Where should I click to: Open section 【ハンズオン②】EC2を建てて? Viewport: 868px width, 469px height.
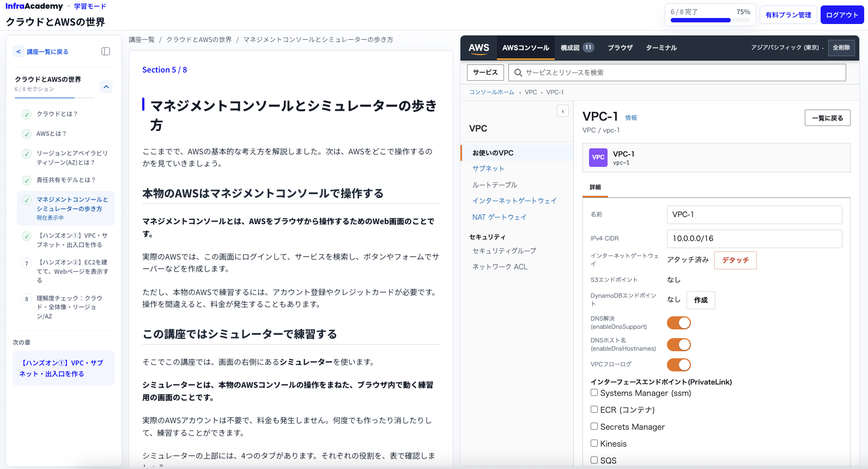(66, 271)
